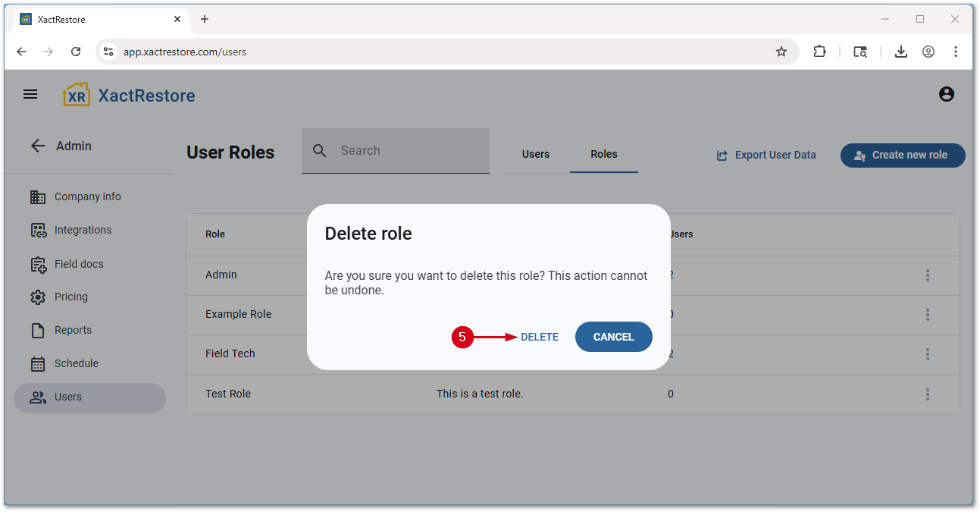This screenshot has width=980, height=512.
Task: Open options menu for Example Role
Action: pos(927,315)
